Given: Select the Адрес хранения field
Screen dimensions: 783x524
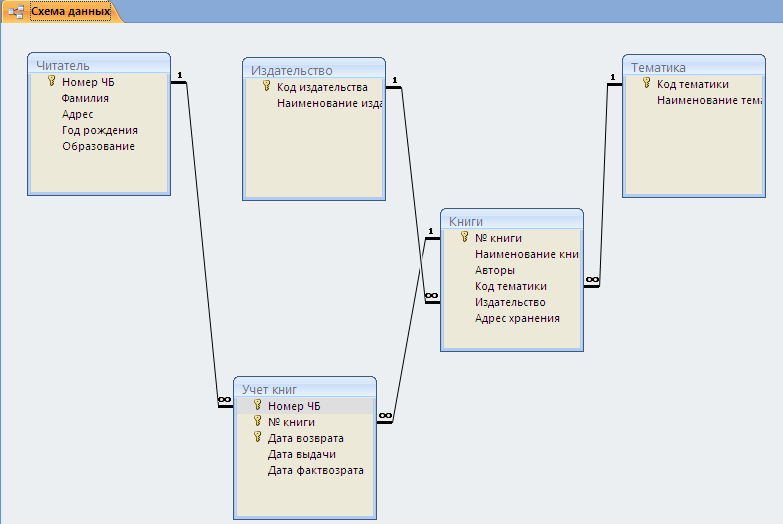Looking at the screenshot, I should 512,318.
